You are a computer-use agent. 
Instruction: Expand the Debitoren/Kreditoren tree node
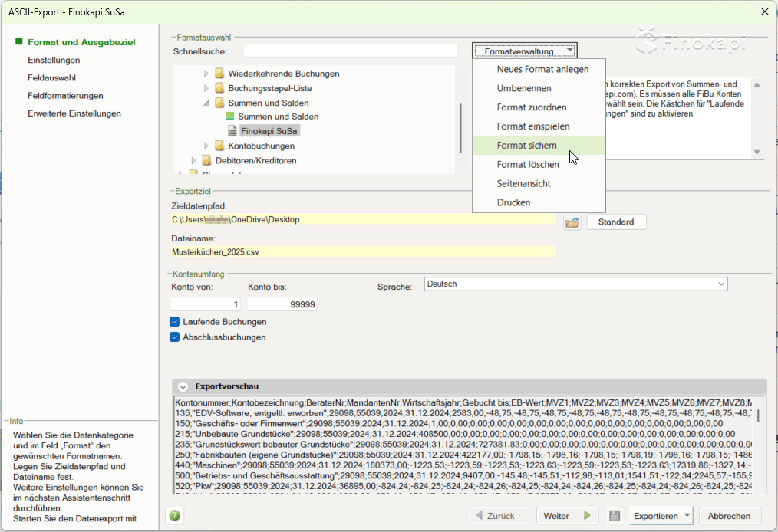[193, 161]
